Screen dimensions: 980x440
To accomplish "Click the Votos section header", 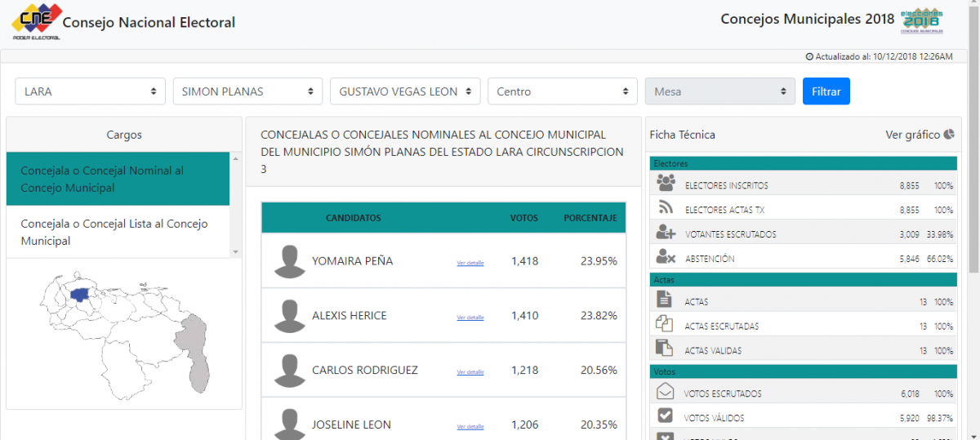I will pos(803,371).
